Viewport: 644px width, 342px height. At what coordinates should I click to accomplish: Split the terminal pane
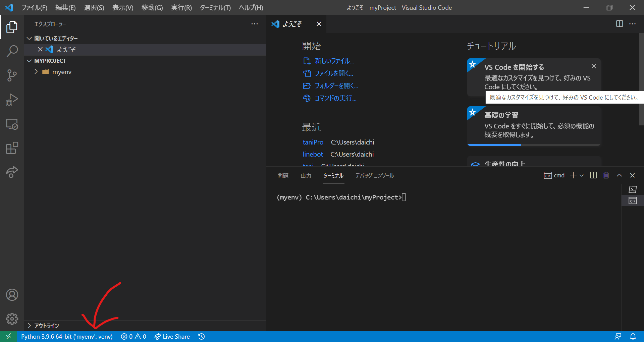point(593,175)
